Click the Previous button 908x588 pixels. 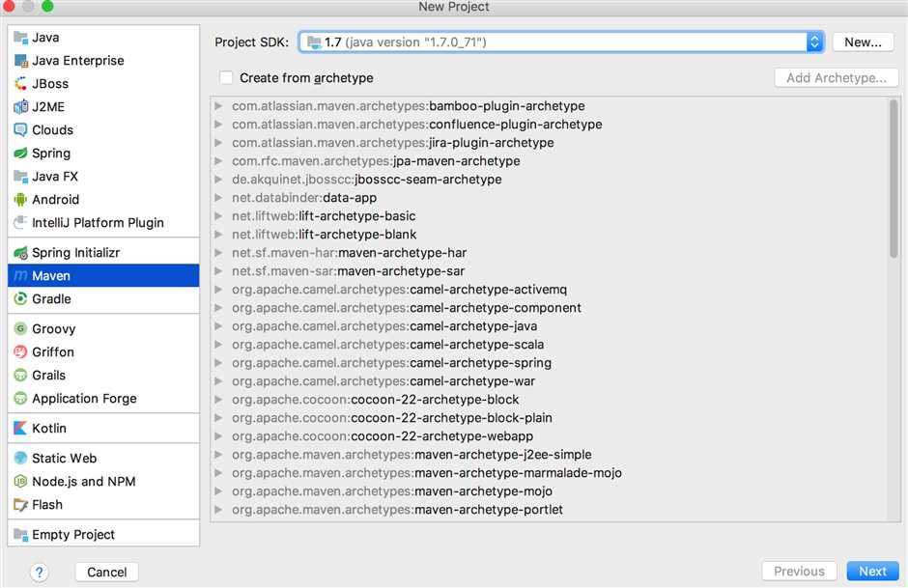click(799, 572)
